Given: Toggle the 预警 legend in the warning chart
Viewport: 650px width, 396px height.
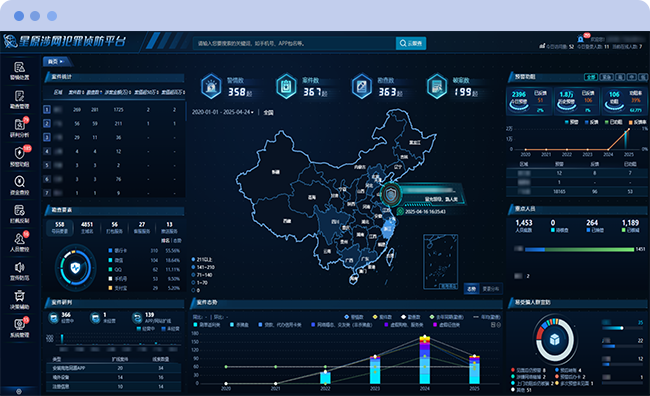Looking at the screenshot, I should pos(571,122).
